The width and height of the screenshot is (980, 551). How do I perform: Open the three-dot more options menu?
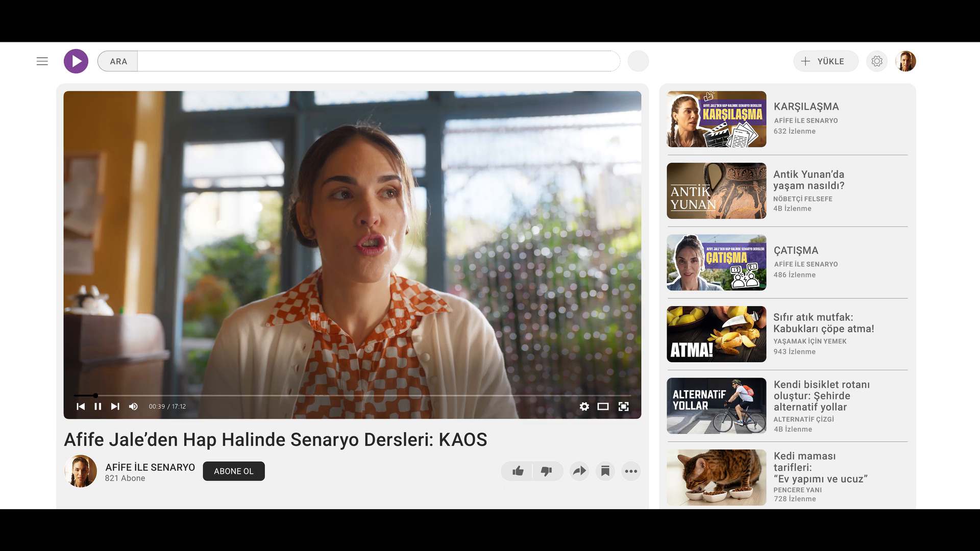pyautogui.click(x=631, y=471)
